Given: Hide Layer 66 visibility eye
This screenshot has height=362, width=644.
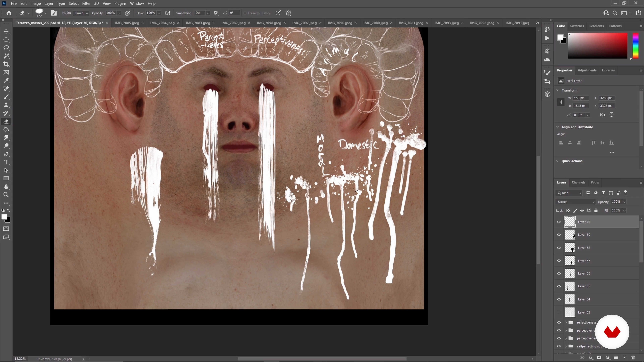Looking at the screenshot, I should tap(559, 274).
